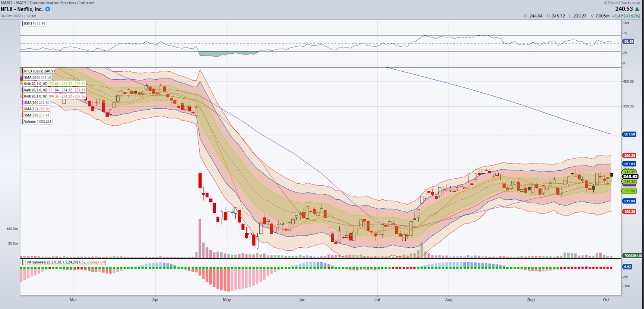Click the SMA(50) 232.10 legend label

pyautogui.click(x=37, y=103)
